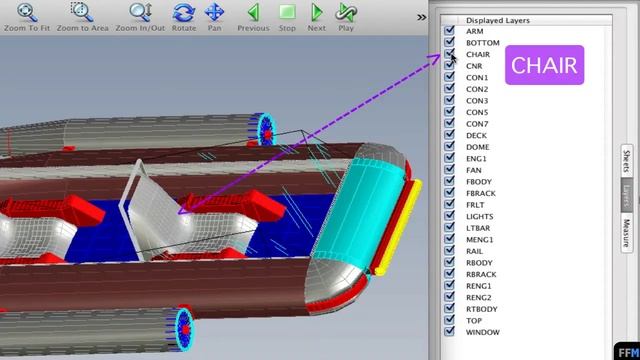Click the Displayed Layers column header
Screen dimensions: 640x360
tap(498, 20)
